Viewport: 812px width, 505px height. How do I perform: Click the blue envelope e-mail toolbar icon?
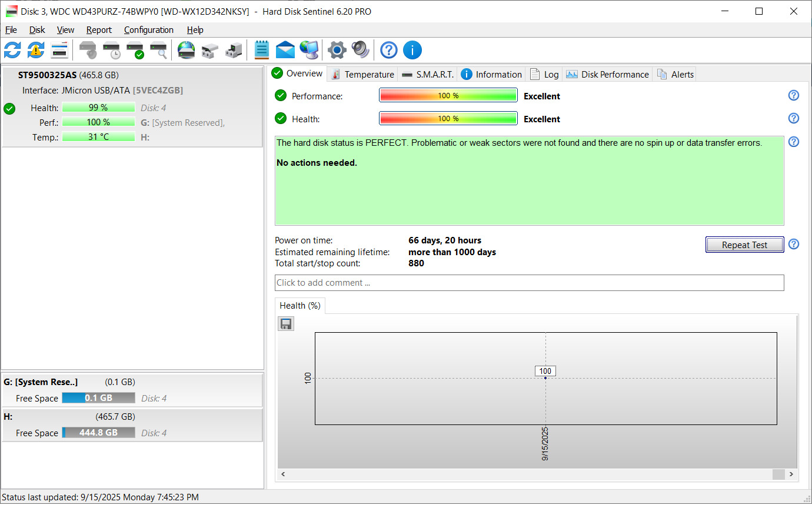pyautogui.click(x=285, y=50)
